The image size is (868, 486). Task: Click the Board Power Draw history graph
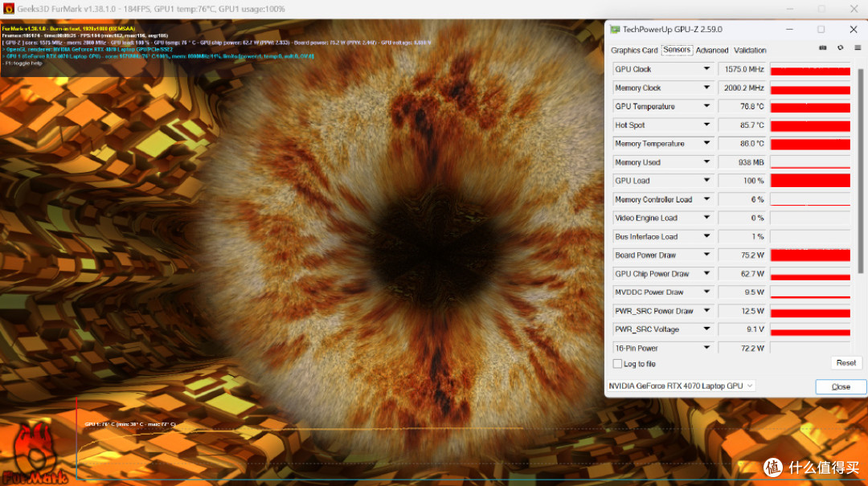pyautogui.click(x=810, y=255)
